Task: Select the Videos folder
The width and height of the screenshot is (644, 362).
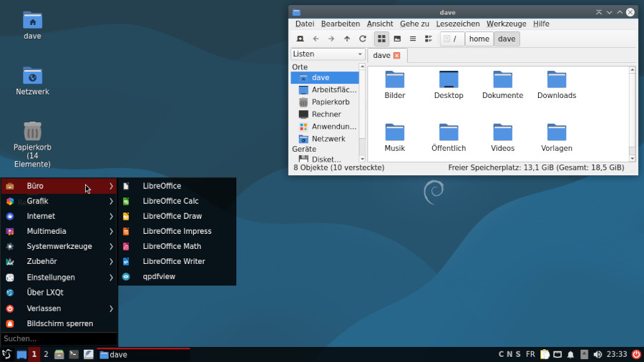Action: (503, 137)
